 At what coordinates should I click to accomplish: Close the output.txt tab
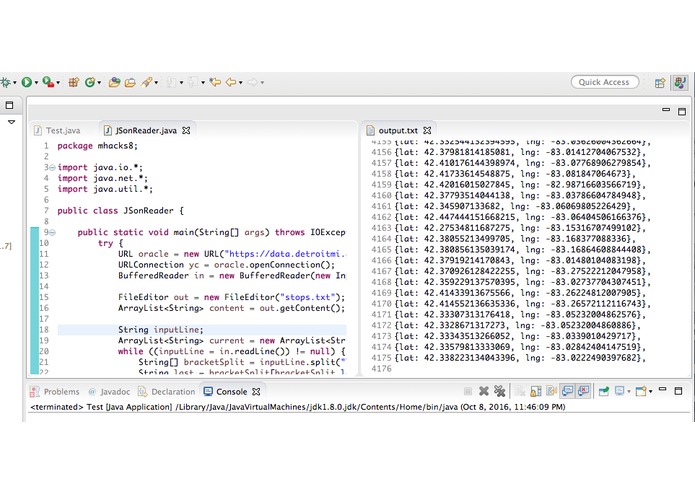(427, 131)
